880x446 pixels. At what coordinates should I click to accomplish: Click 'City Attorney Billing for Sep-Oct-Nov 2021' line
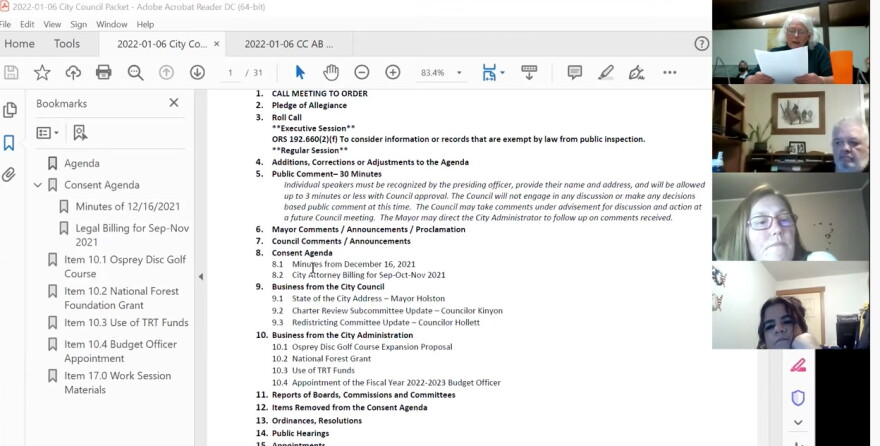[x=369, y=275]
